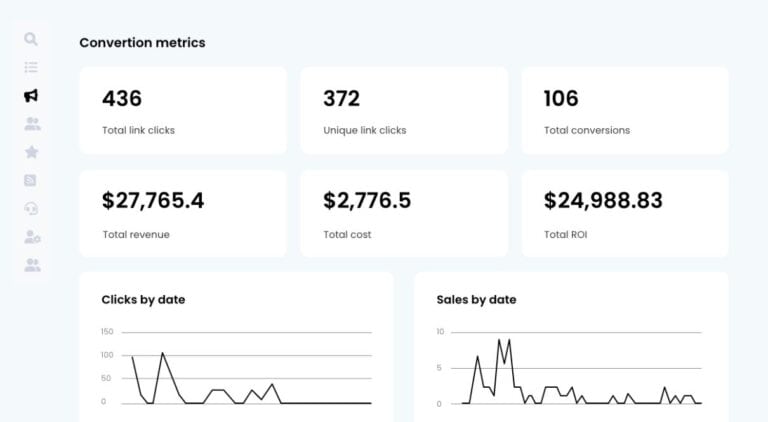Open the headset support sidebar icon
The width and height of the screenshot is (768, 422).
(x=31, y=209)
